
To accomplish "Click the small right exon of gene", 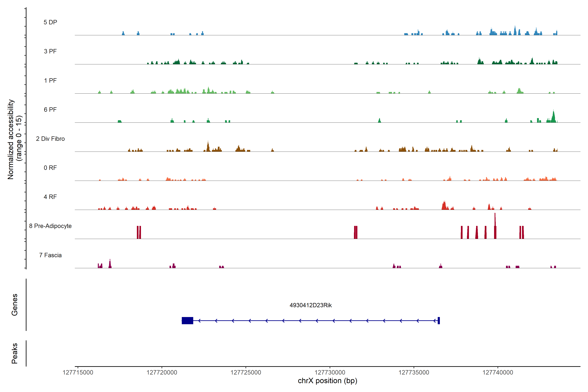I will (439, 320).
